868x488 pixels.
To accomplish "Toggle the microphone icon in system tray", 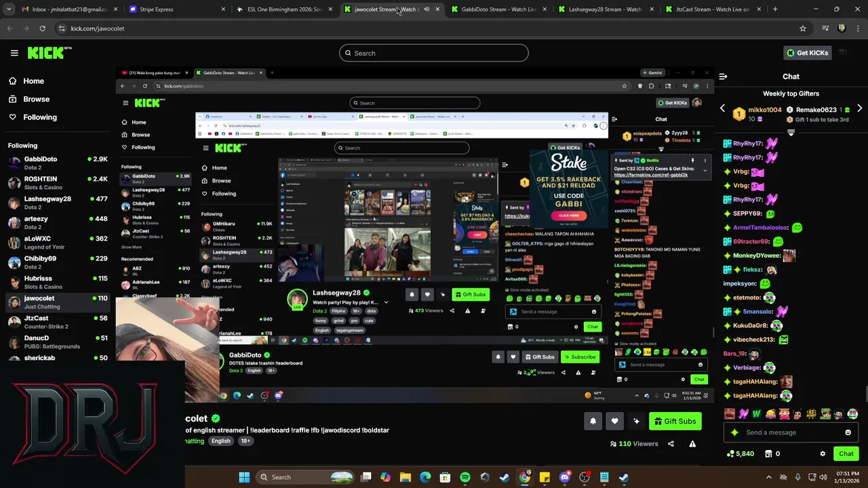I will click(797, 477).
